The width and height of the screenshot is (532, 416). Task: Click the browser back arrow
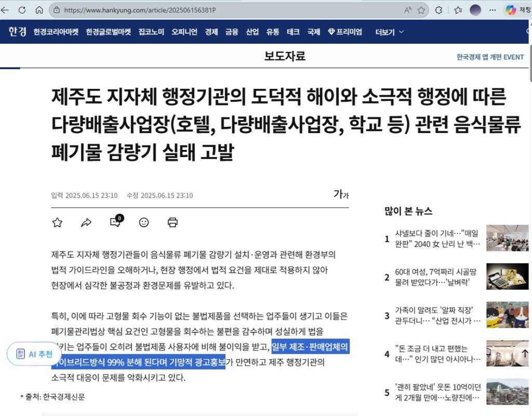(x=5, y=10)
